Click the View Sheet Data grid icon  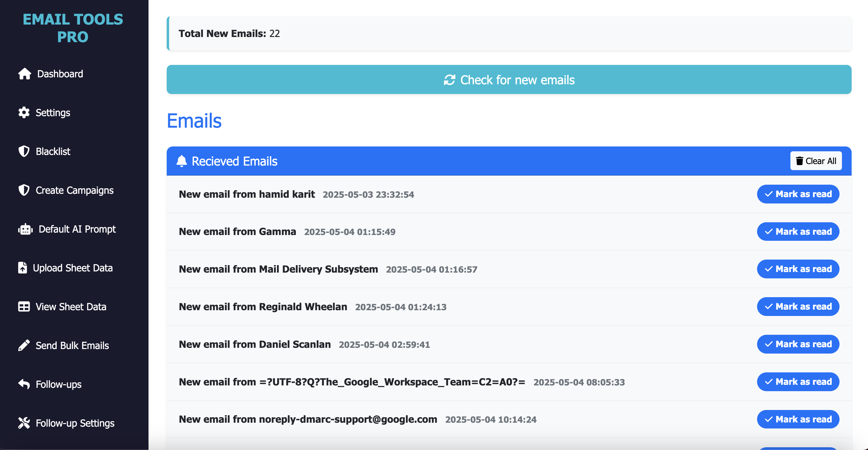click(x=23, y=306)
